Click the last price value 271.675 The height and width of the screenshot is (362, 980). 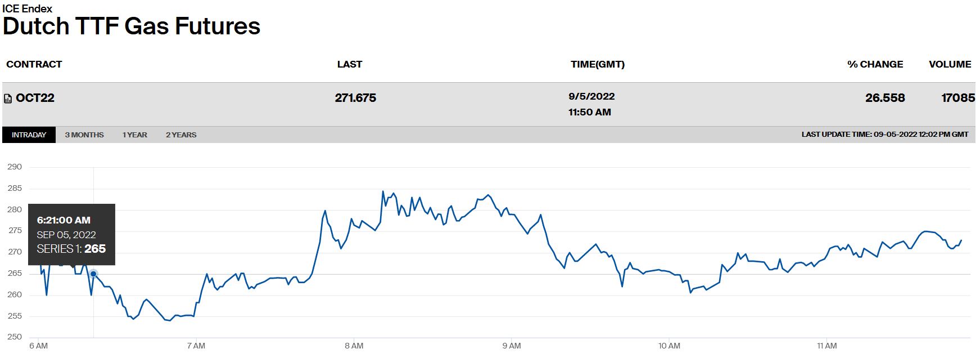tap(355, 98)
